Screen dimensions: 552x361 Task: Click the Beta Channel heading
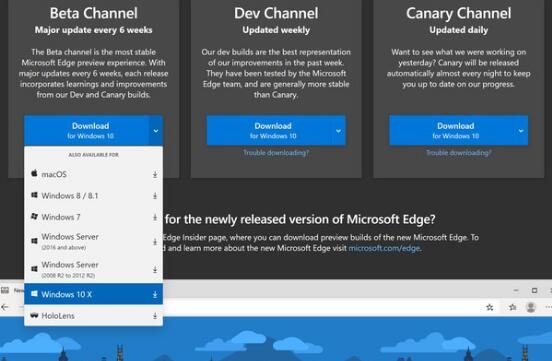pyautogui.click(x=94, y=13)
